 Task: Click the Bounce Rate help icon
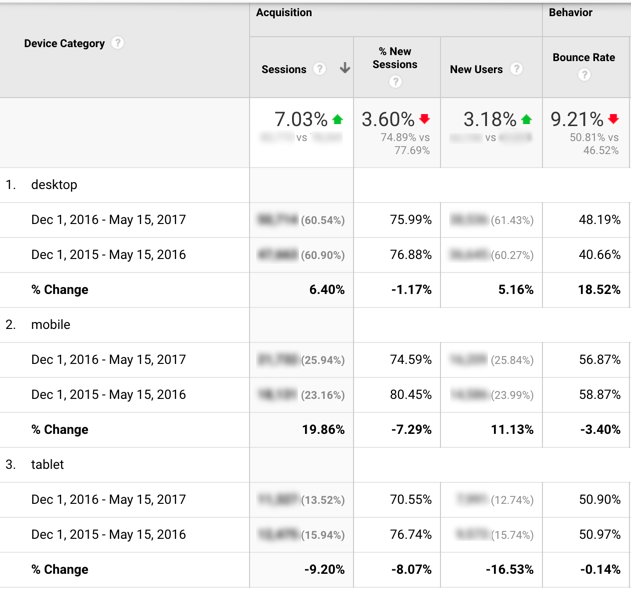click(584, 74)
